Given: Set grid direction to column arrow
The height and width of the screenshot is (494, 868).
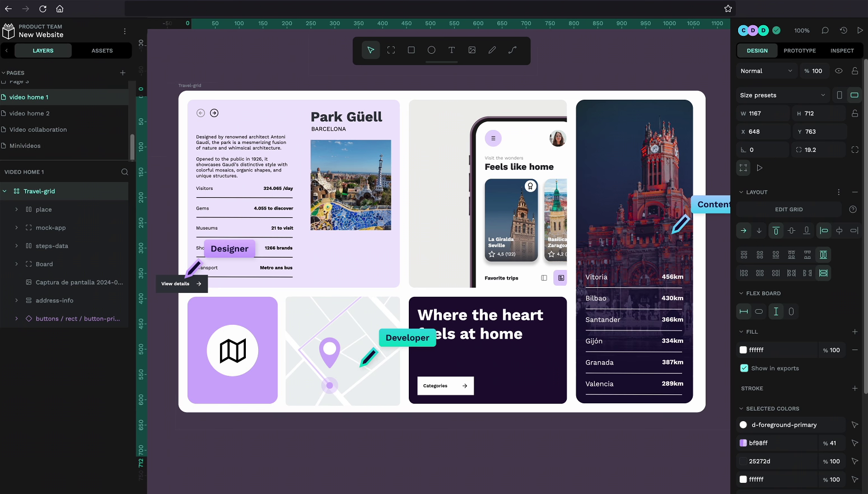Looking at the screenshot, I should (x=759, y=230).
